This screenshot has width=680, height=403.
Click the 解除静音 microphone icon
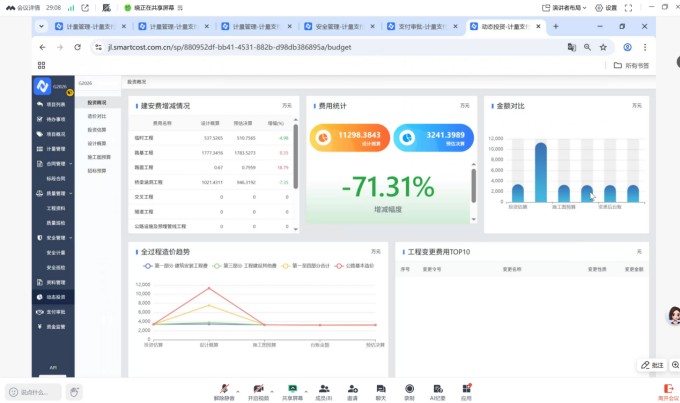pyautogui.click(x=226, y=388)
